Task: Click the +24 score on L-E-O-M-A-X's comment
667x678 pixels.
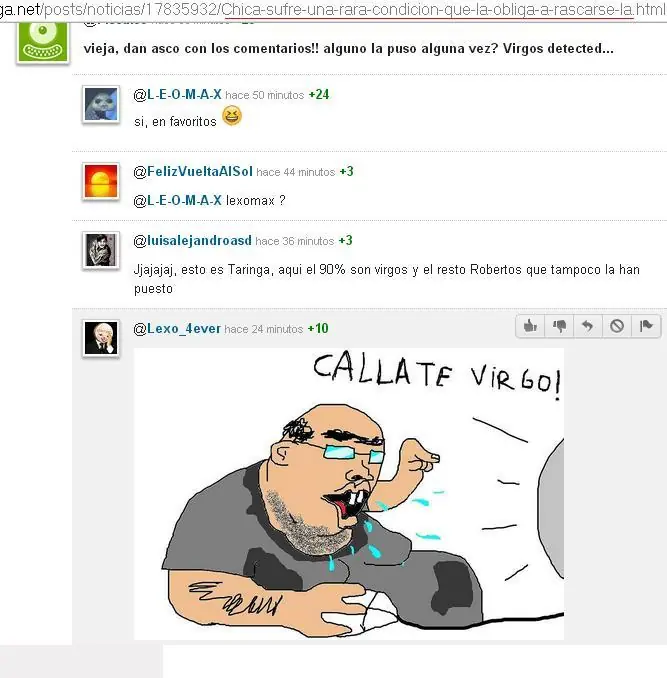Action: point(319,95)
